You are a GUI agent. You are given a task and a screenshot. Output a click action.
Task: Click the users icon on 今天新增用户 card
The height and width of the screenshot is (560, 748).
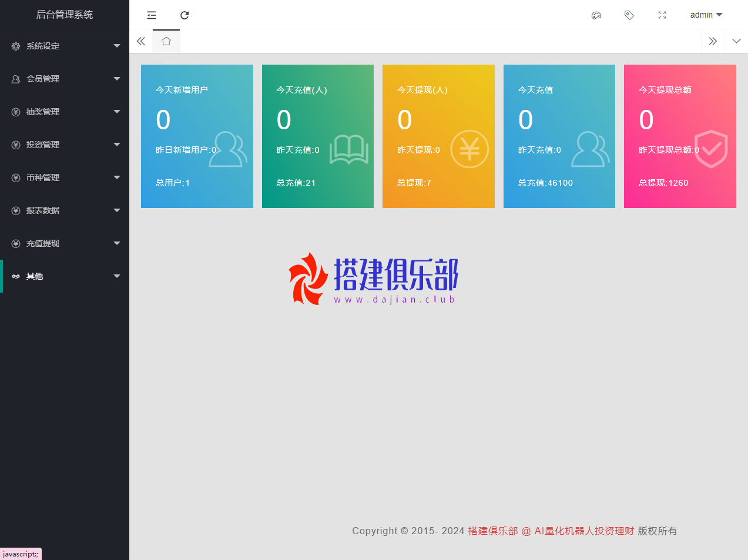click(228, 149)
